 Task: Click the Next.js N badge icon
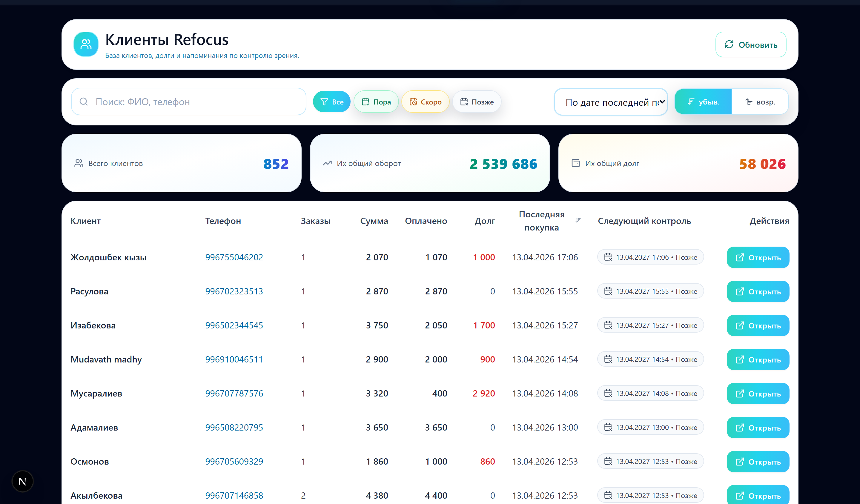pyautogui.click(x=22, y=481)
